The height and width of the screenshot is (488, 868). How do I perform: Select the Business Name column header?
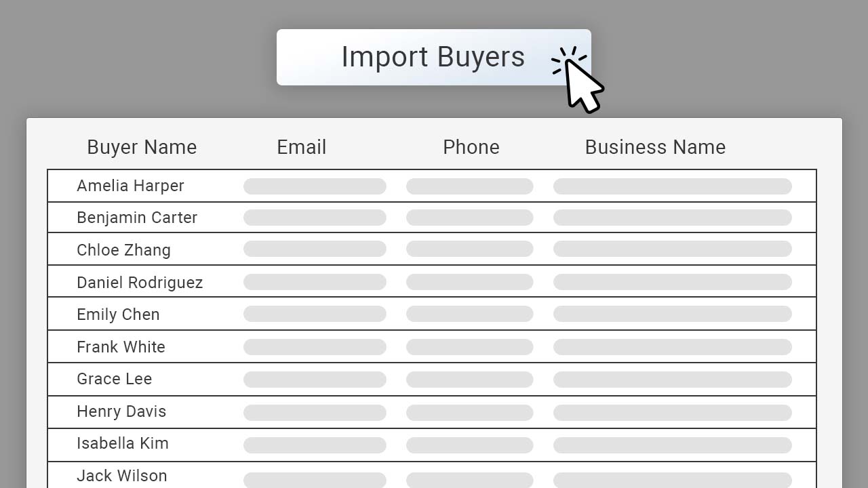[x=655, y=147]
